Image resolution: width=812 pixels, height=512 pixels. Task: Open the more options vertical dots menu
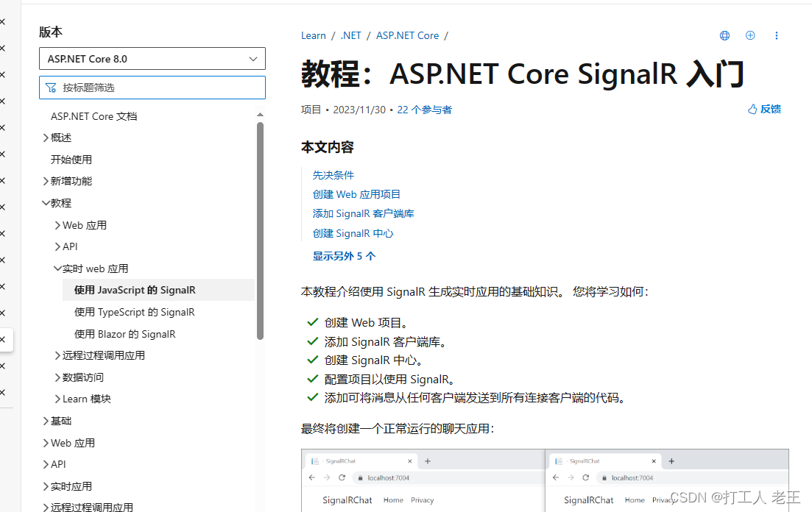[776, 35]
